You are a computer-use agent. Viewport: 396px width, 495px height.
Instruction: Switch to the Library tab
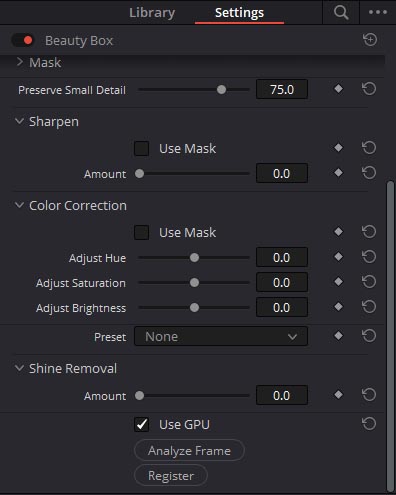[x=152, y=13]
